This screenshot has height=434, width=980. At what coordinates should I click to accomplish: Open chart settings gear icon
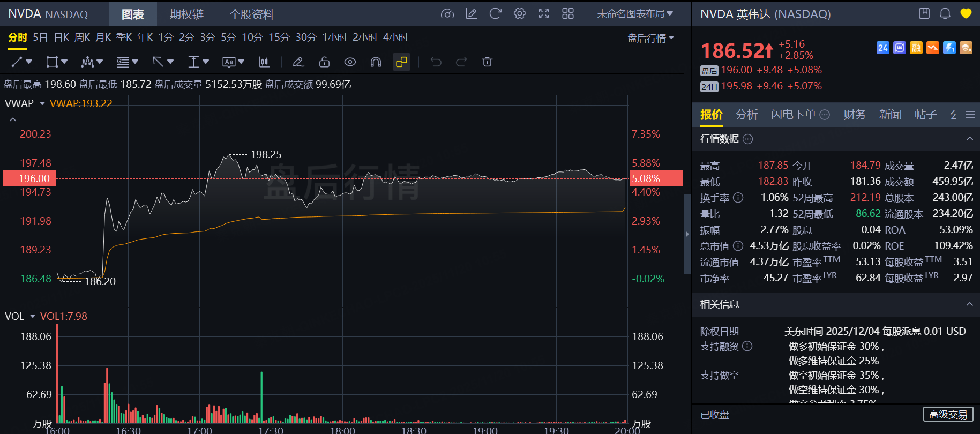coord(519,14)
